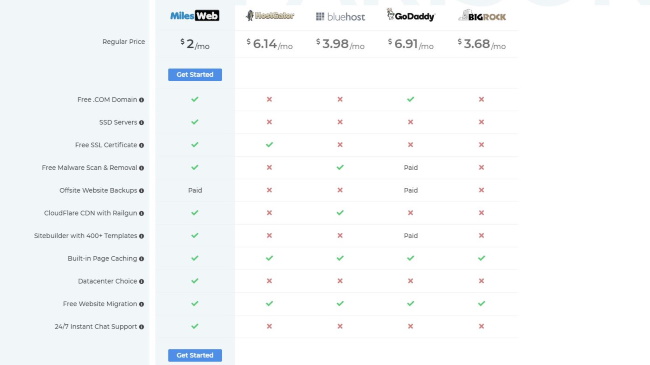The height and width of the screenshot is (365, 650).
Task: Click the BigRock $3.68/mo price
Action: coord(482,44)
